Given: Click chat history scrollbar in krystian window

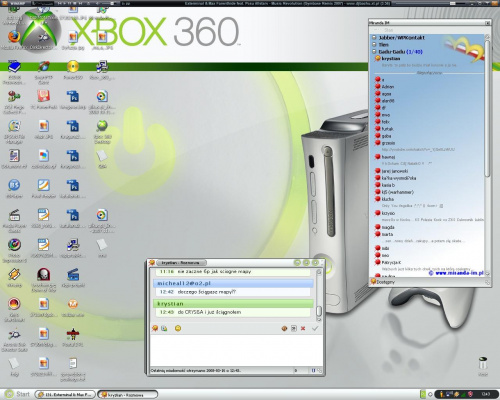Looking at the screenshot, I should click(319, 311).
